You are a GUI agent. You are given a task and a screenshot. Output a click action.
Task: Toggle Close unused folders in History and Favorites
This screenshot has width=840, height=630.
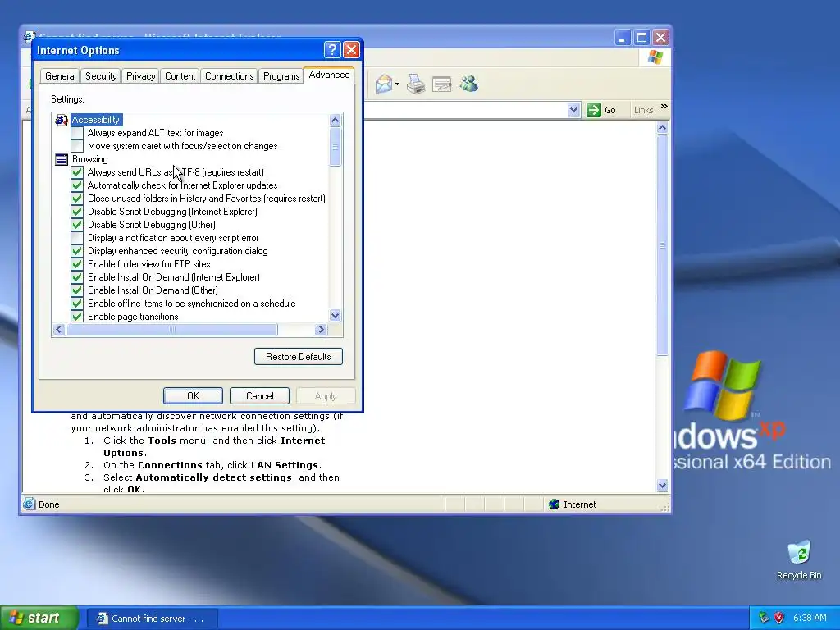(x=77, y=199)
